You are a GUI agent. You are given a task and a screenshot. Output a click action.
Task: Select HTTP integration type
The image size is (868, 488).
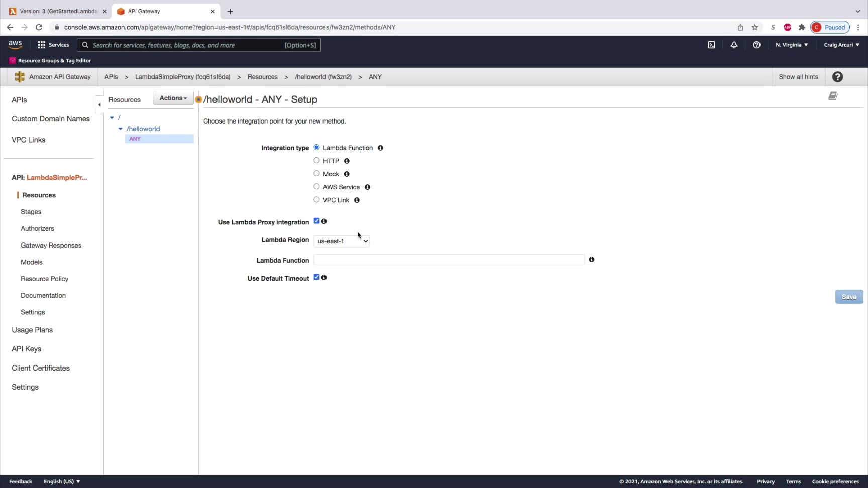pos(316,160)
